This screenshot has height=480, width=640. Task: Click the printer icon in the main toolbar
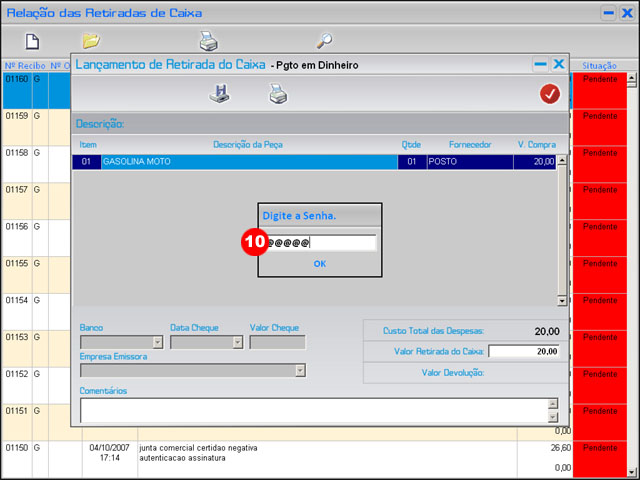coord(208,41)
